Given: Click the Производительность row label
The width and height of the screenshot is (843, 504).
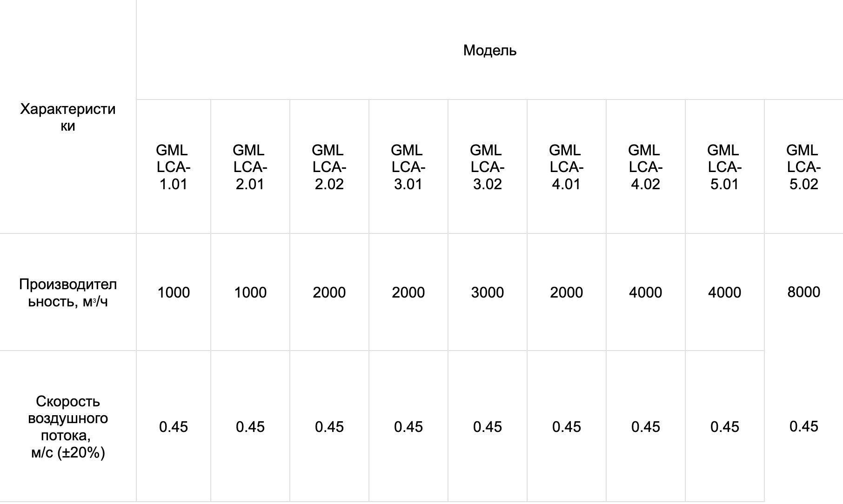Looking at the screenshot, I should (68, 292).
